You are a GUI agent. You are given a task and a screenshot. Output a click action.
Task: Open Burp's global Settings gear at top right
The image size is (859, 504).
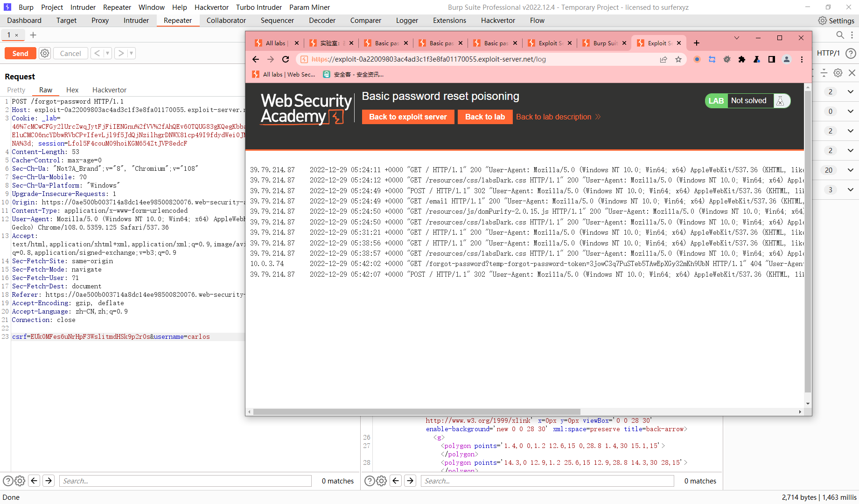coord(822,20)
